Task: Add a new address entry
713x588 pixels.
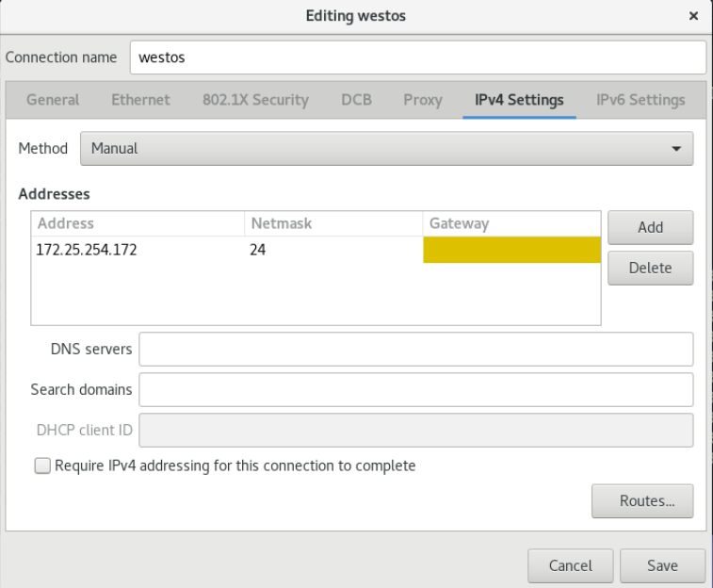Action: tap(650, 227)
